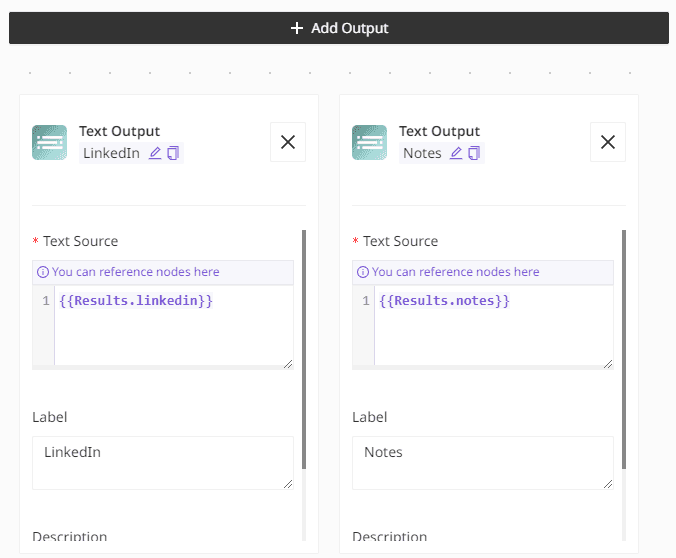Image resolution: width=676 pixels, height=558 pixels.
Task: Edit the LinkedIn node name pencil icon
Action: 155,153
